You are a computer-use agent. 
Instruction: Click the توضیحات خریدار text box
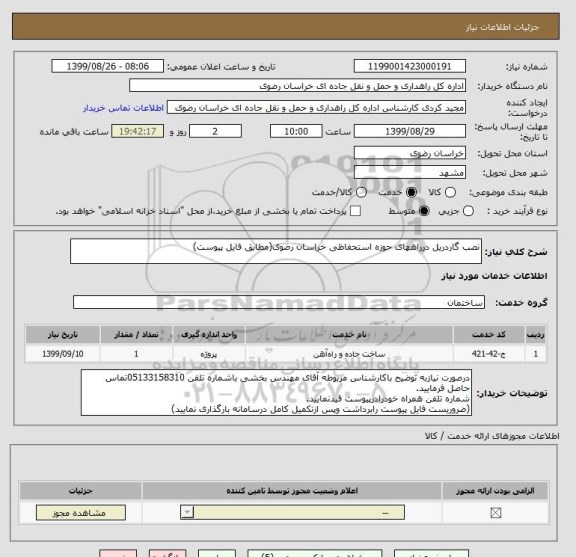(x=276, y=393)
